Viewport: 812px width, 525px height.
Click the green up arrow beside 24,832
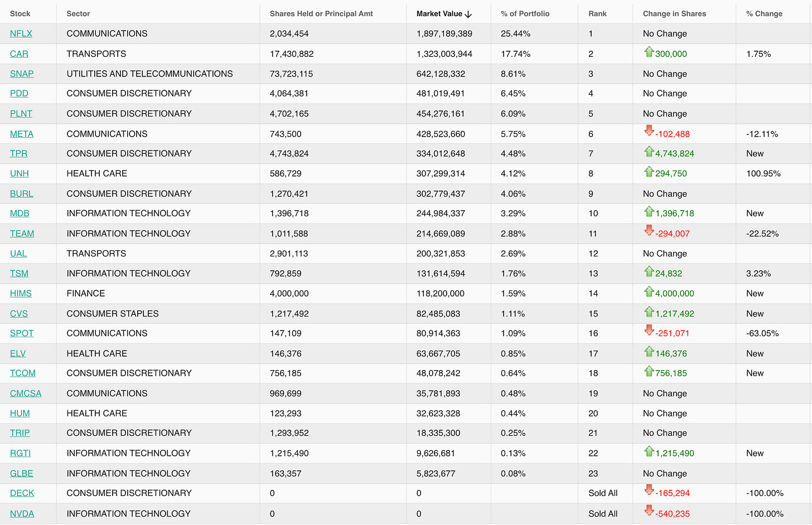click(x=649, y=271)
